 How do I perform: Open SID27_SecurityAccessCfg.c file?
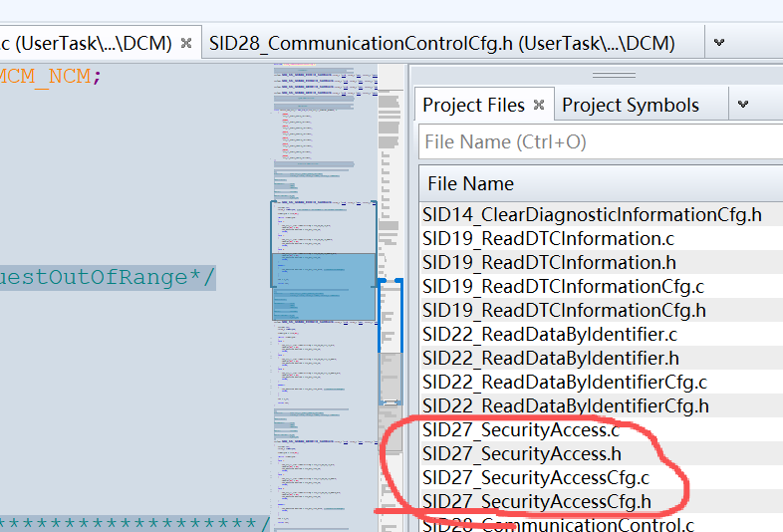click(x=536, y=478)
